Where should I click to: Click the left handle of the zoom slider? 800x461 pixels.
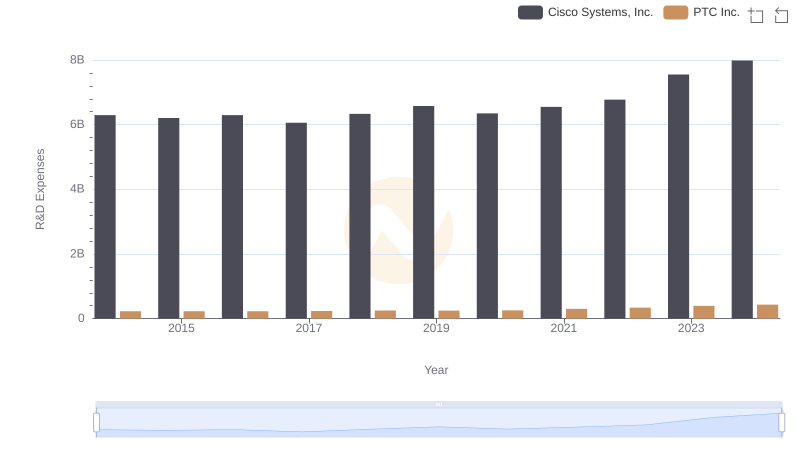(x=96, y=422)
